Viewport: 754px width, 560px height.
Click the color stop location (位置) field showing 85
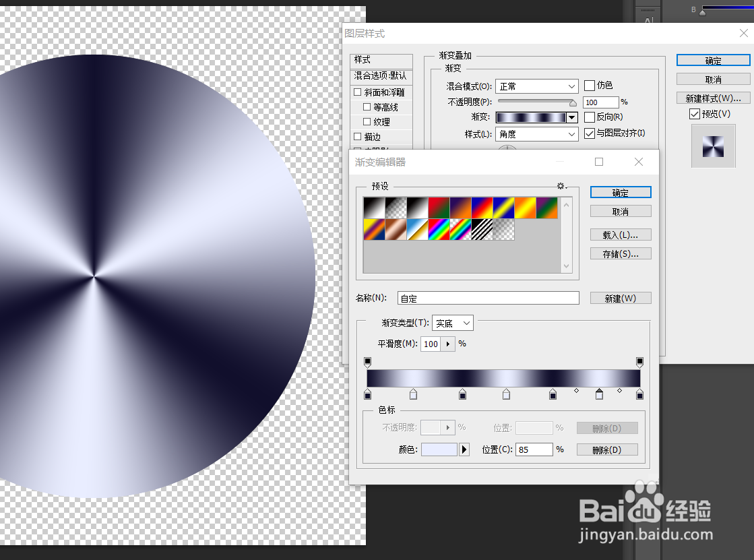click(x=534, y=449)
